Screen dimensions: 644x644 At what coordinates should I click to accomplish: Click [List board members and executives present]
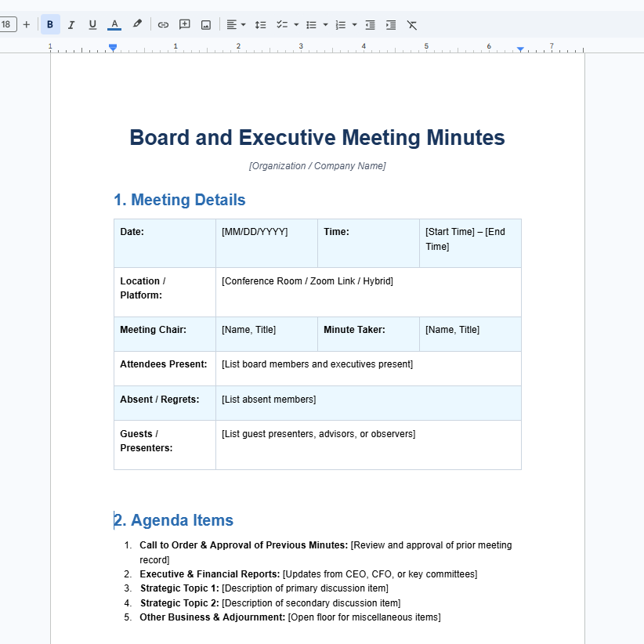[x=317, y=364]
